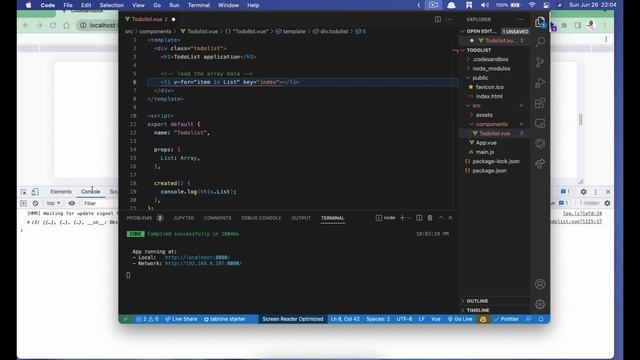
Task: Clear the browser console
Action: (x=36, y=203)
